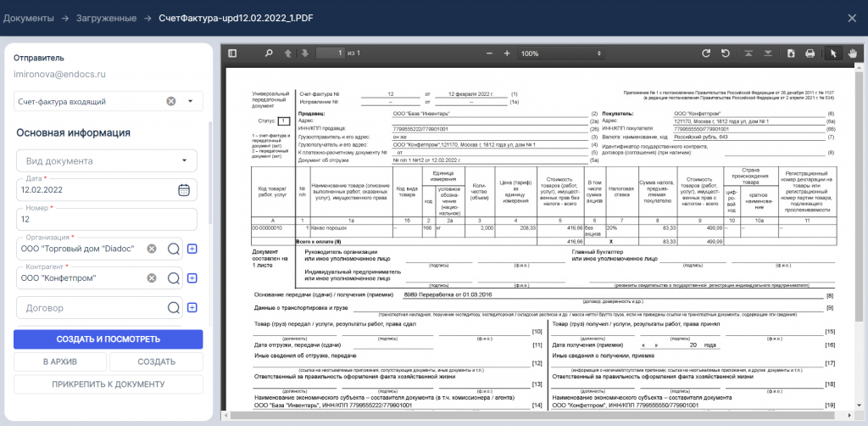
Task: Zoom in the PDF with plus icon
Action: pyautogui.click(x=507, y=53)
